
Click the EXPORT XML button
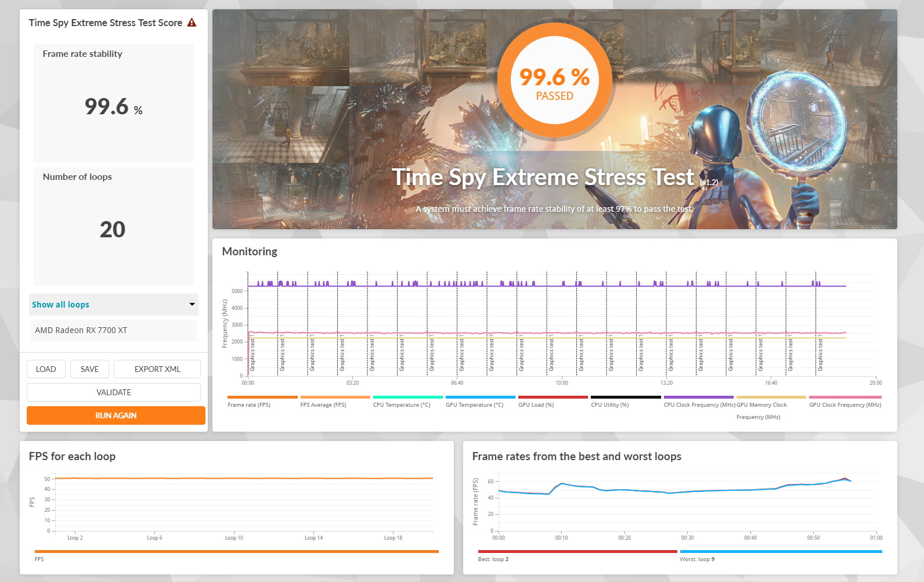157,369
